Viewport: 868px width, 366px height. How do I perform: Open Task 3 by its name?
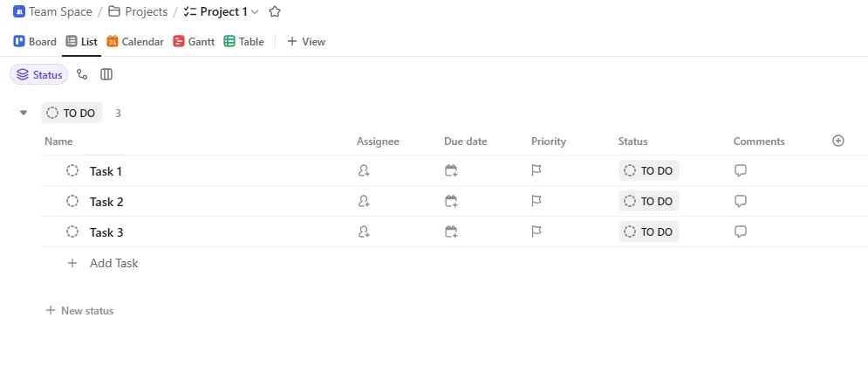106,232
